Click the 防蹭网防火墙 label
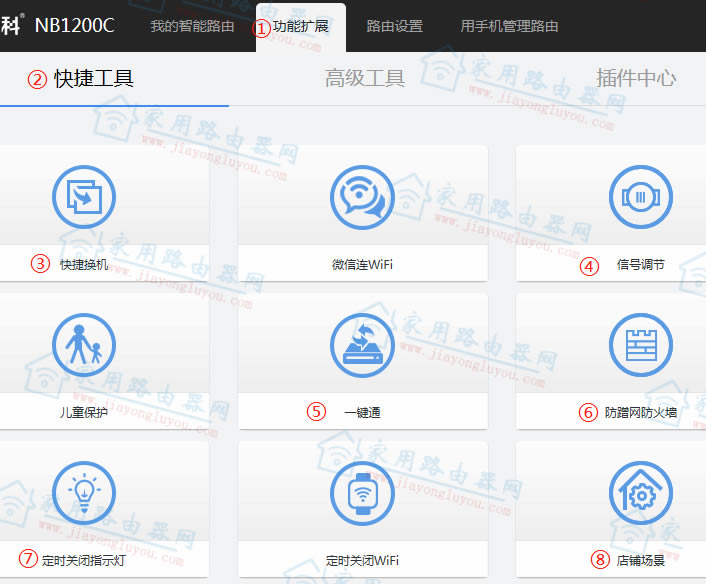Viewport: 706px width, 584px height. 641,412
